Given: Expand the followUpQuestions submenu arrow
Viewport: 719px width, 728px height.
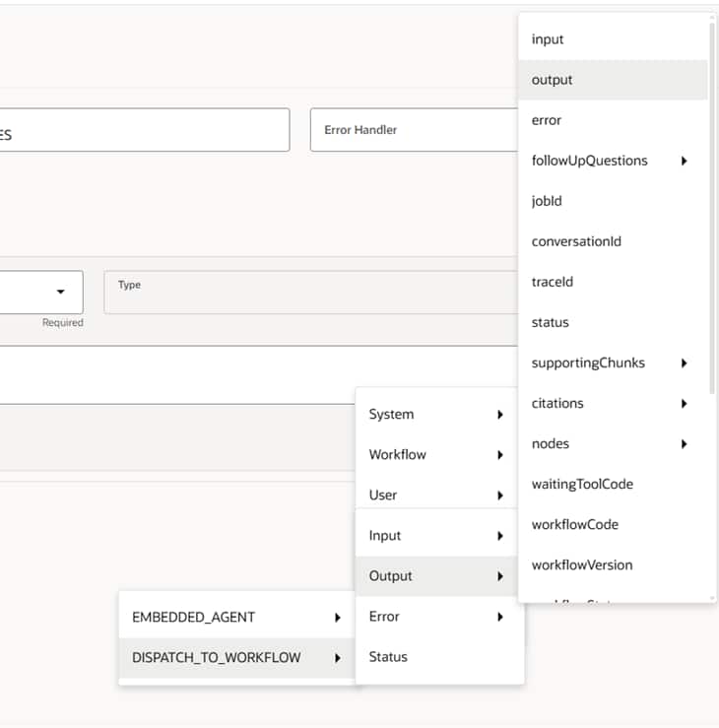Looking at the screenshot, I should point(684,161).
